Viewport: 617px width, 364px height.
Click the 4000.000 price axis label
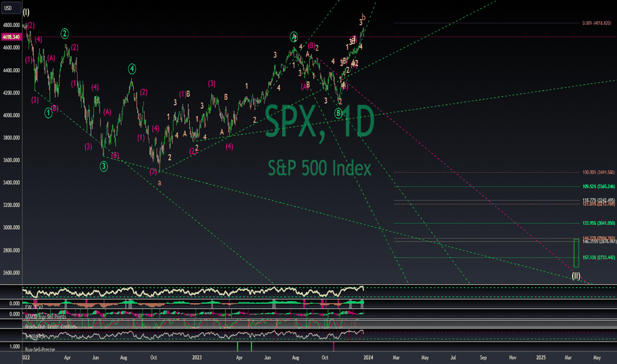point(11,115)
